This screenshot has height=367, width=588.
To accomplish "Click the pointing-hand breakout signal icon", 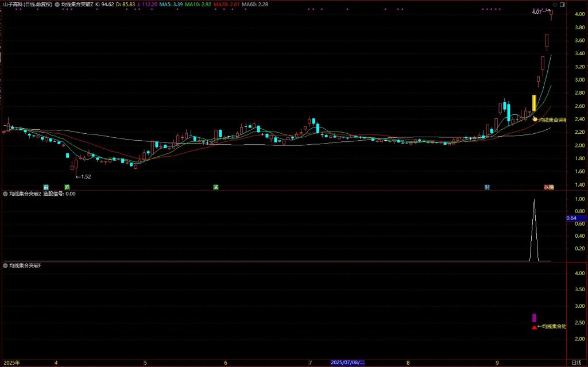I will 535,119.
